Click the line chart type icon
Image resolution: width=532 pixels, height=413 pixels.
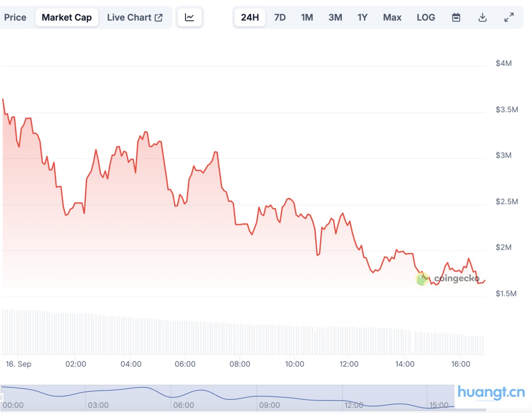click(189, 17)
